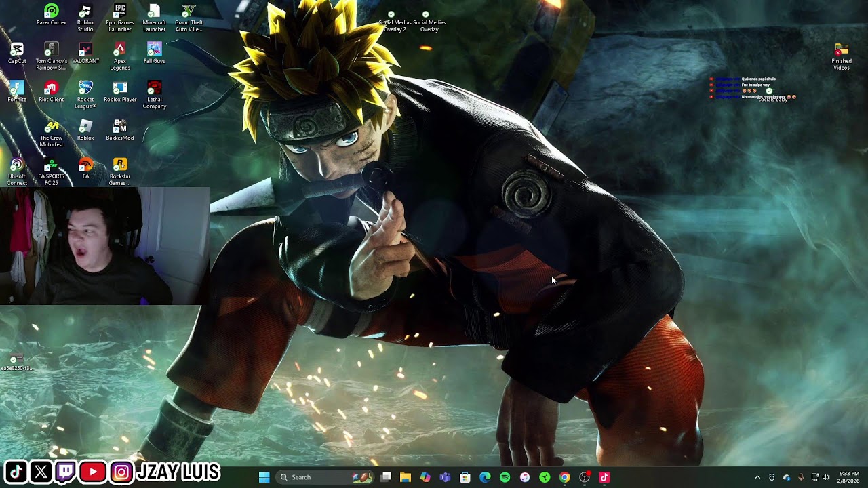
Task: Click the OneDrive cloud tray icon
Action: 787,477
